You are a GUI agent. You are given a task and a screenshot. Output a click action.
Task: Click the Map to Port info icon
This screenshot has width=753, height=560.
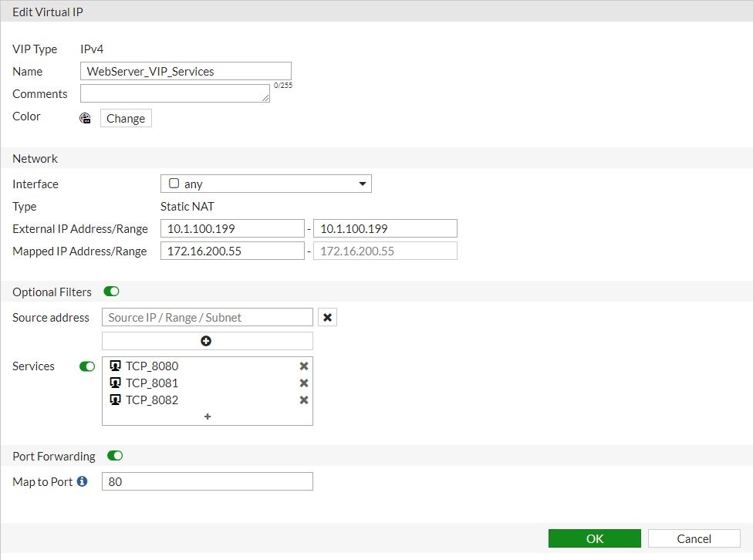(83, 481)
